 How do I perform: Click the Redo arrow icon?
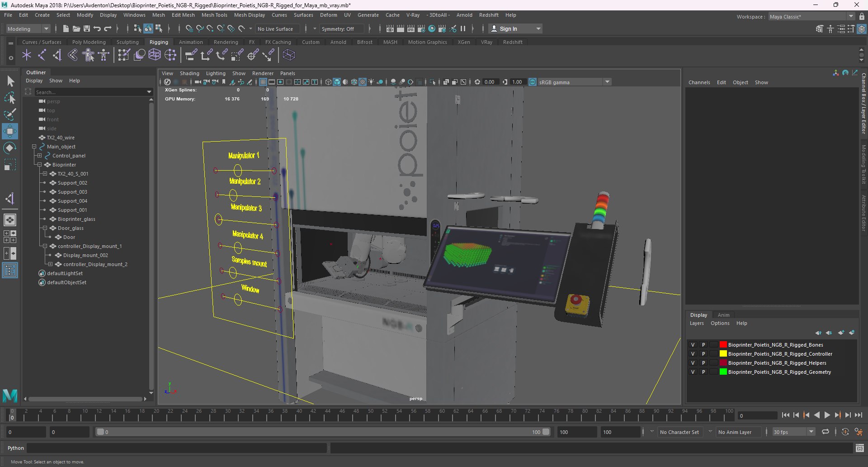(108, 29)
